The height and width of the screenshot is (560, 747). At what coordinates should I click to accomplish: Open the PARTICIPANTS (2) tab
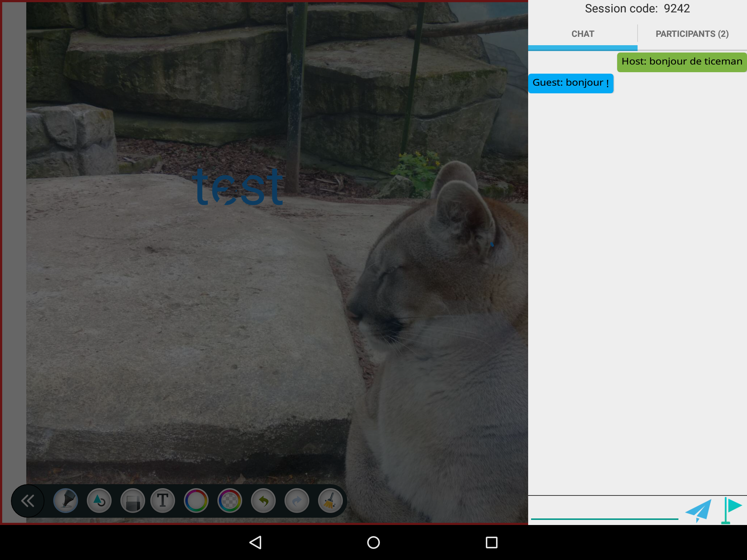pyautogui.click(x=692, y=34)
